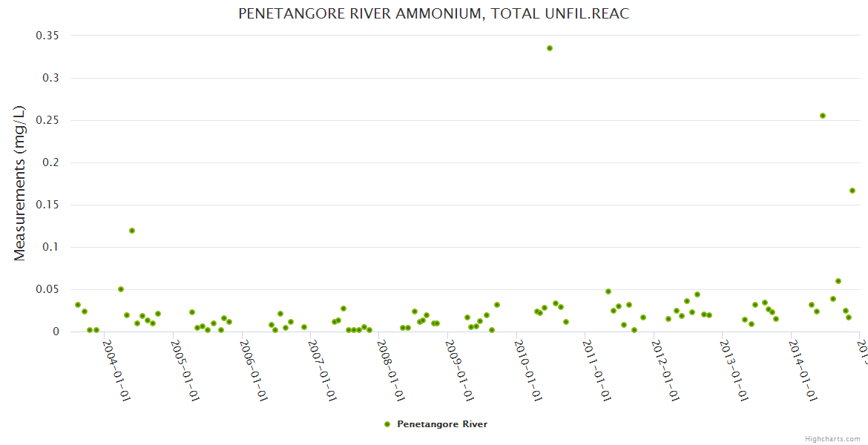Click the 0.05 y-axis tick label
Viewport: 868px width, 445px height.
point(47,289)
